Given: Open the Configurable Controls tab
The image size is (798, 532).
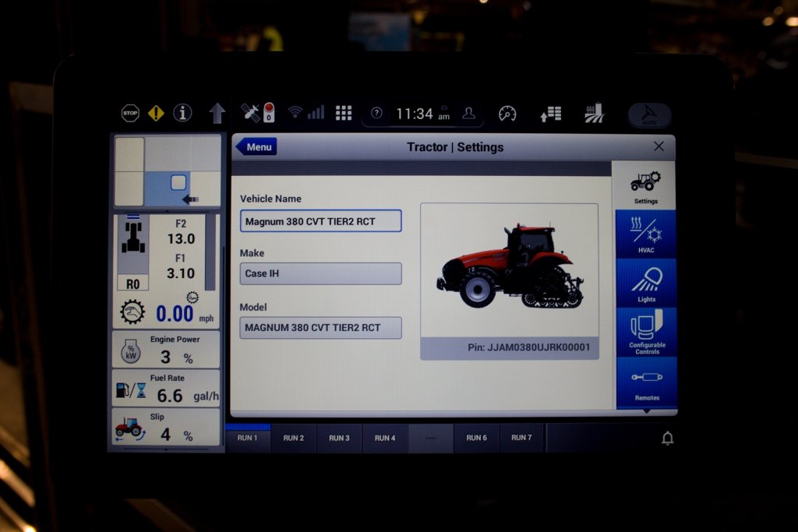Looking at the screenshot, I should click(x=646, y=333).
